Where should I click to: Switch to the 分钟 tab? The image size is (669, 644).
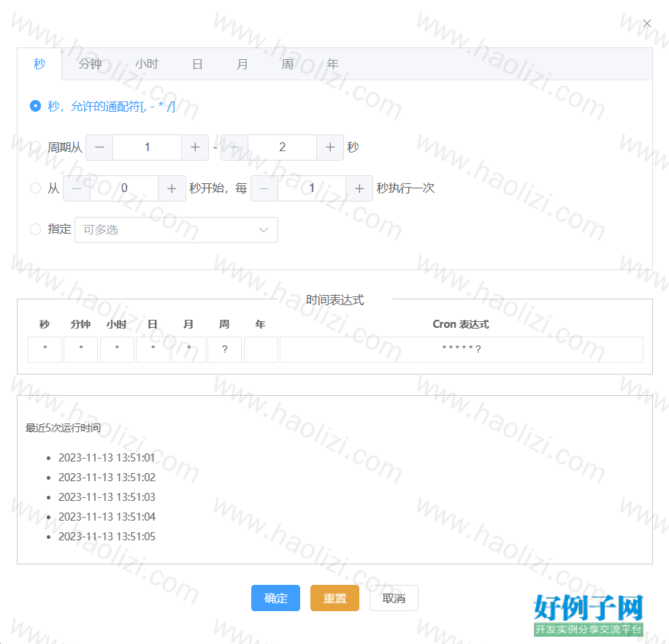tap(90, 64)
